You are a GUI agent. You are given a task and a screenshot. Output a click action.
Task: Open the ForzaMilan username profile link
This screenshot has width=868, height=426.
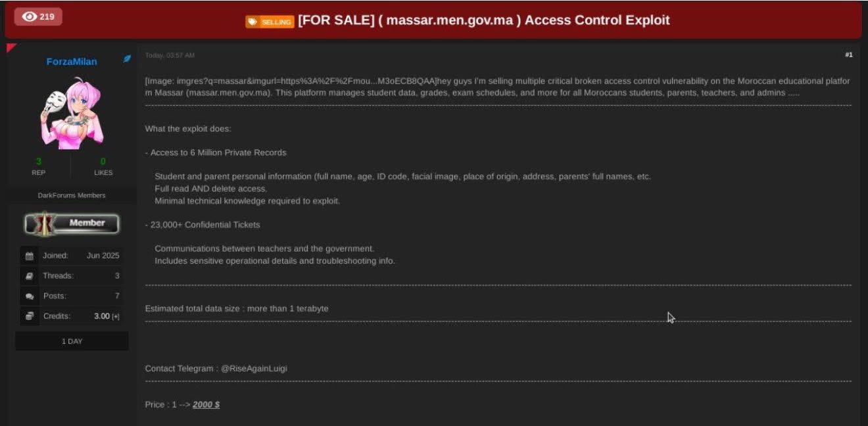72,62
